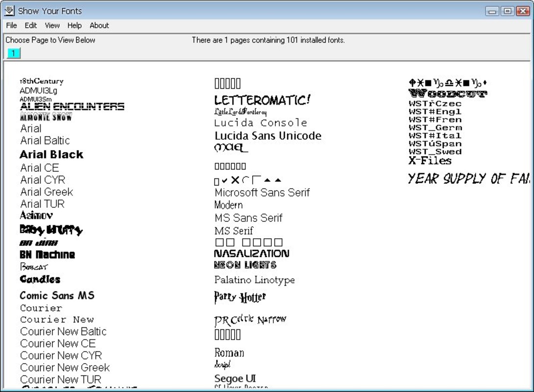The height and width of the screenshot is (392, 534).
Task: Click the Roman font entry
Action: pos(229,352)
